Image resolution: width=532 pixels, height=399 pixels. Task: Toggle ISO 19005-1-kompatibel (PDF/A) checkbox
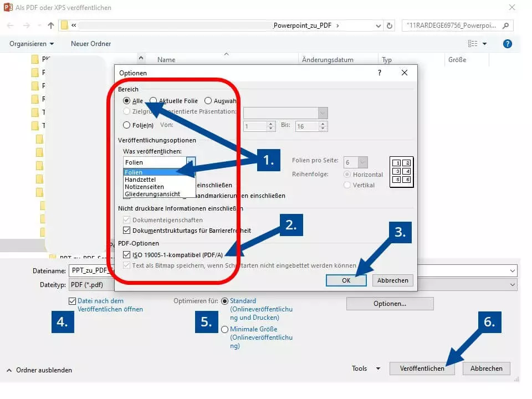tap(126, 254)
